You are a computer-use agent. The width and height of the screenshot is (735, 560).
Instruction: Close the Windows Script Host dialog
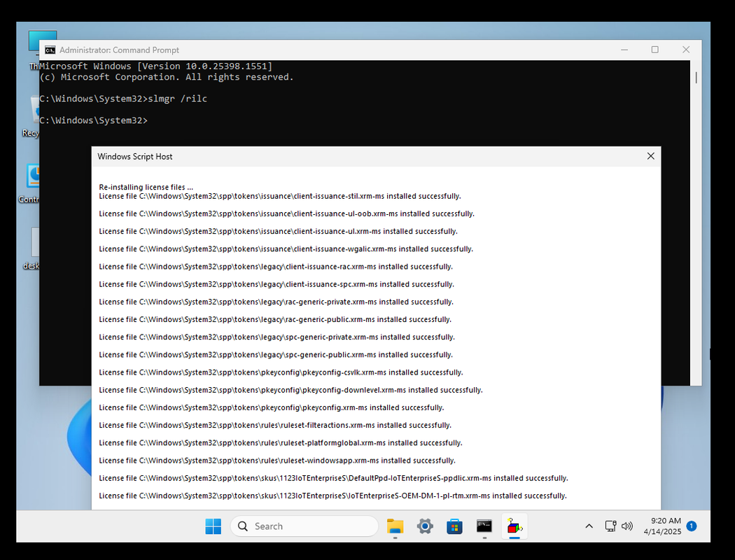650,156
